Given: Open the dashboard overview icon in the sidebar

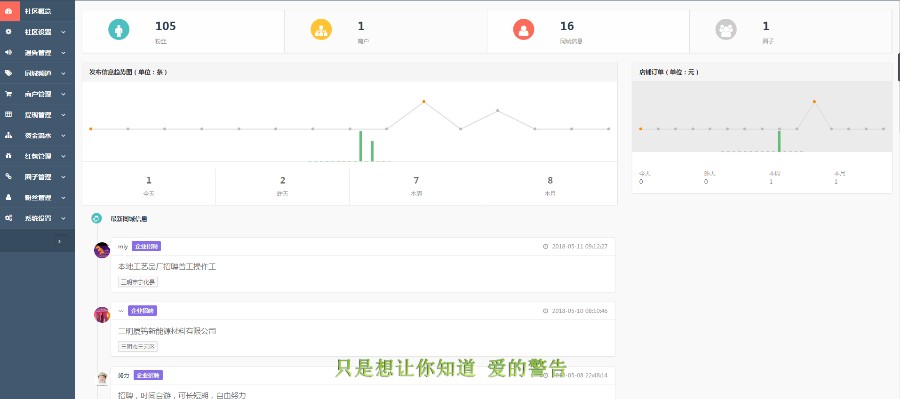Looking at the screenshot, I should [8, 11].
